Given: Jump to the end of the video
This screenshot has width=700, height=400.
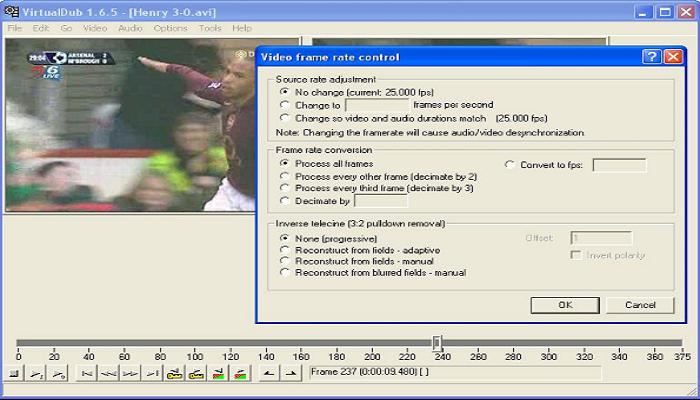Looking at the screenshot, I should tap(152, 373).
